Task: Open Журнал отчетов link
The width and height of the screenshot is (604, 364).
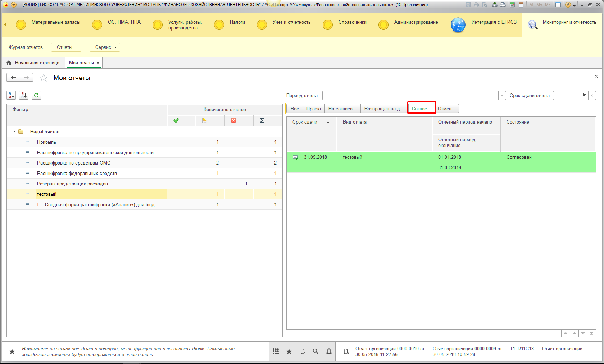Action: [x=26, y=47]
